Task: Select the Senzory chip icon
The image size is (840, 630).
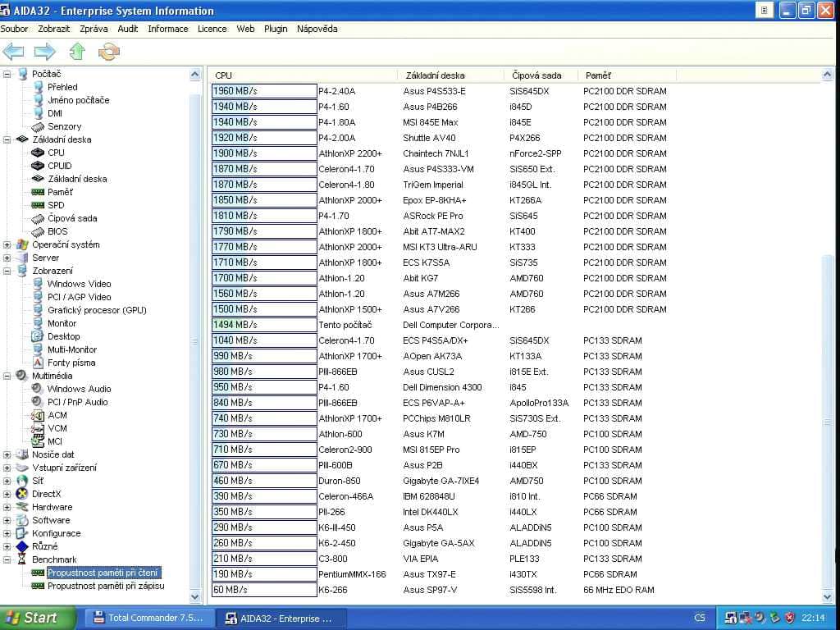Action: (x=38, y=126)
